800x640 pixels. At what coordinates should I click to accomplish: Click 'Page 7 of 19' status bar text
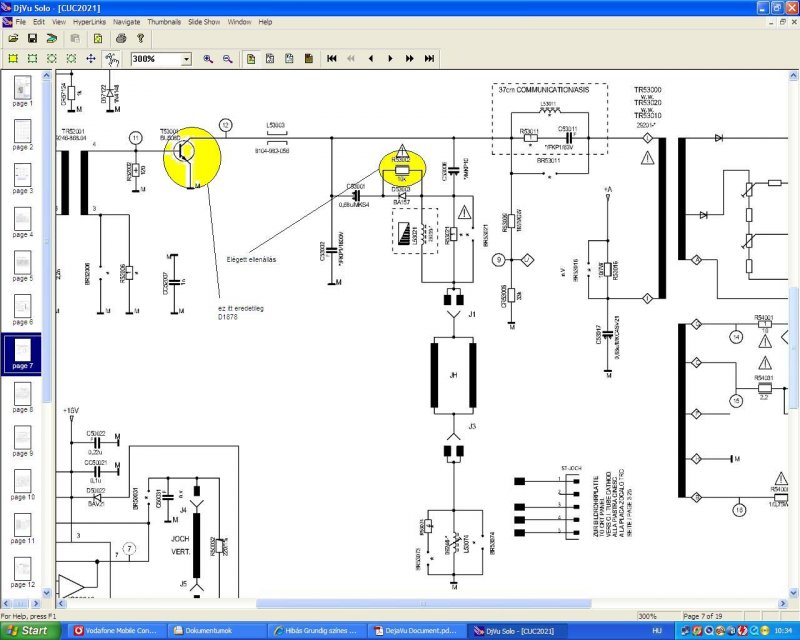[x=703, y=616]
